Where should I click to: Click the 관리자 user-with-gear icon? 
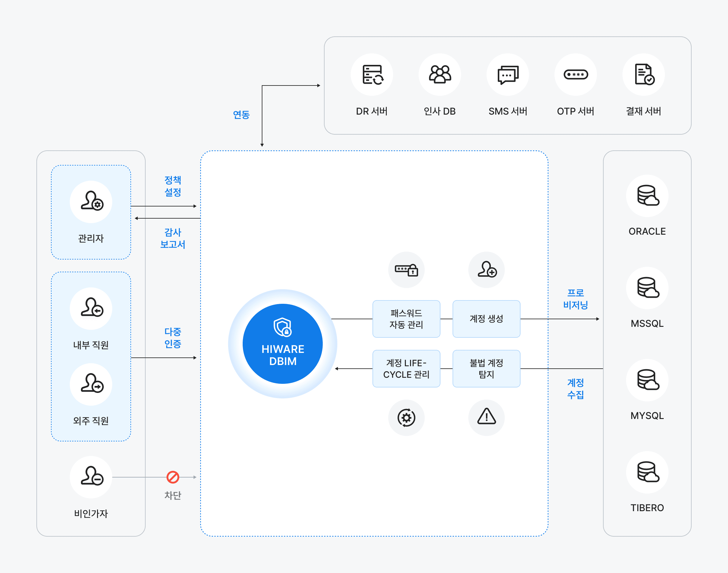91,202
